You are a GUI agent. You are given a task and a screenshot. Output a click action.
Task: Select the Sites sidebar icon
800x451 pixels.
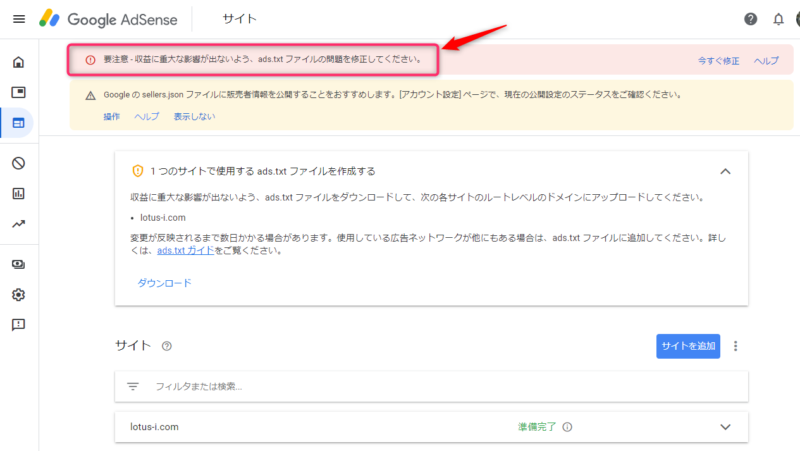[x=18, y=123]
